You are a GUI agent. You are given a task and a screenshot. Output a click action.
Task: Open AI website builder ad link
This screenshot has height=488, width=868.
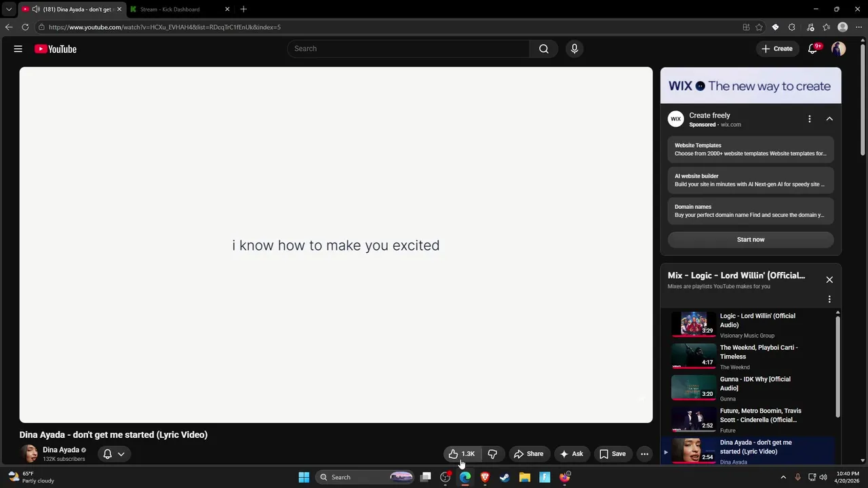coord(751,180)
